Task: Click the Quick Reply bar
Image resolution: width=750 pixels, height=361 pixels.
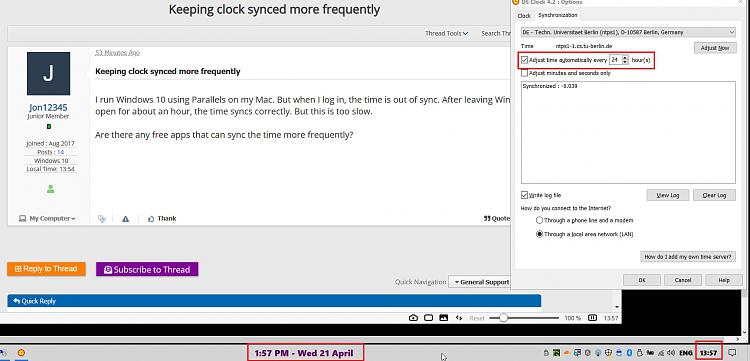Action: tap(274, 301)
